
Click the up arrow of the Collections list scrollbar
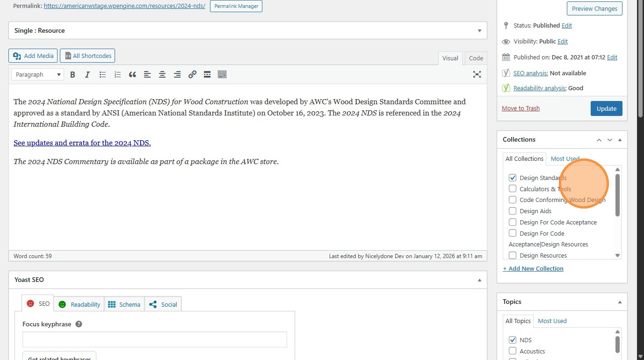click(x=617, y=169)
